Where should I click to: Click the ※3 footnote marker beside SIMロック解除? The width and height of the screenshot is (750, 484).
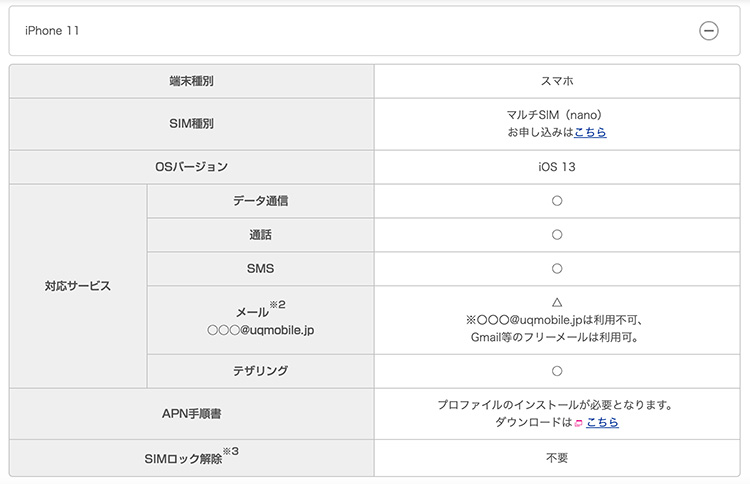[231, 451]
